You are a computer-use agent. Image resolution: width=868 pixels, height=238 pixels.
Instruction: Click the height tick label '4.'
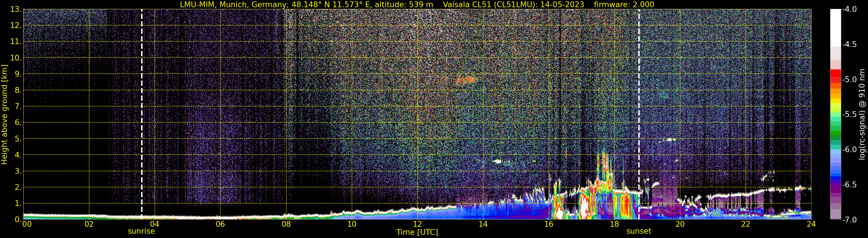(x=18, y=155)
